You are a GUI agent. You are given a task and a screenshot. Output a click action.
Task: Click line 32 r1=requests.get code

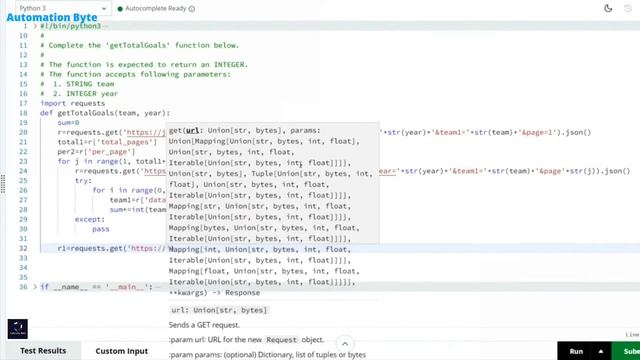click(x=111, y=248)
